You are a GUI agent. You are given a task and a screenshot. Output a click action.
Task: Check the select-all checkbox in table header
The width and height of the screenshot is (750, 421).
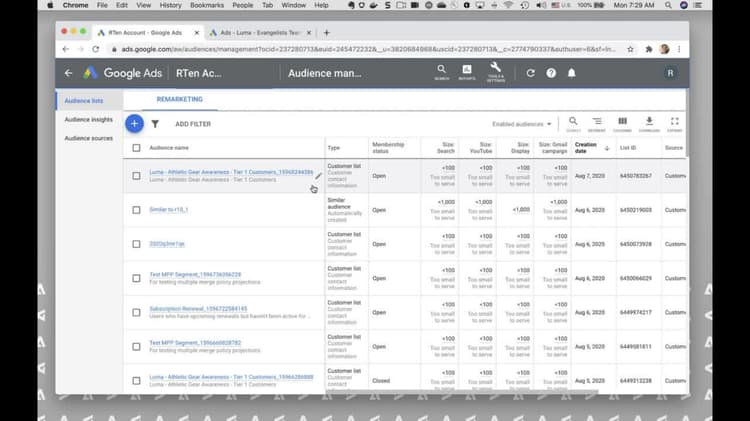(x=136, y=148)
